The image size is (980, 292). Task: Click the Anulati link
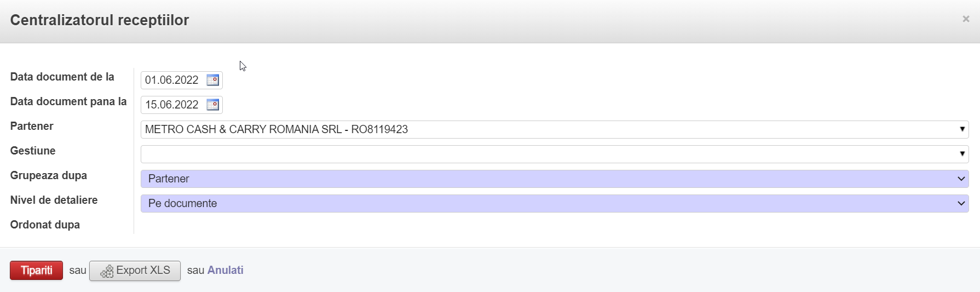225,270
